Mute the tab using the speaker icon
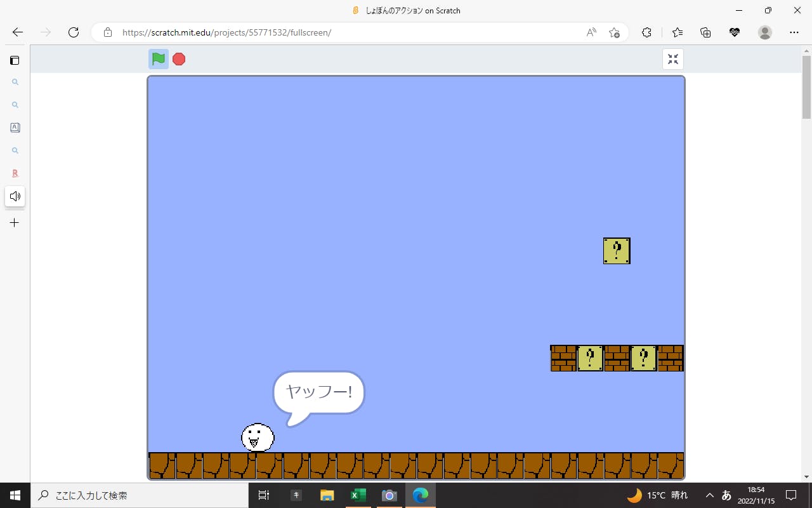Screen dimensions: 812x508 (15, 196)
